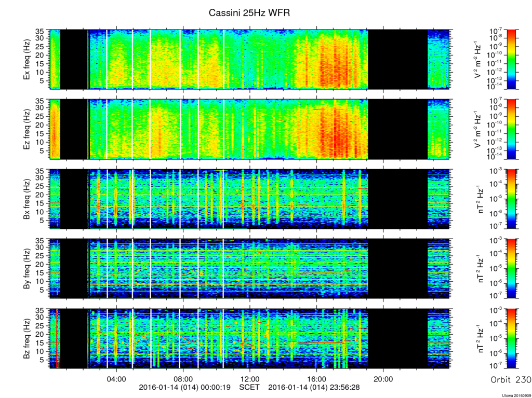Click the By color bar units label
This screenshot has height=398, width=532.
tap(481, 269)
